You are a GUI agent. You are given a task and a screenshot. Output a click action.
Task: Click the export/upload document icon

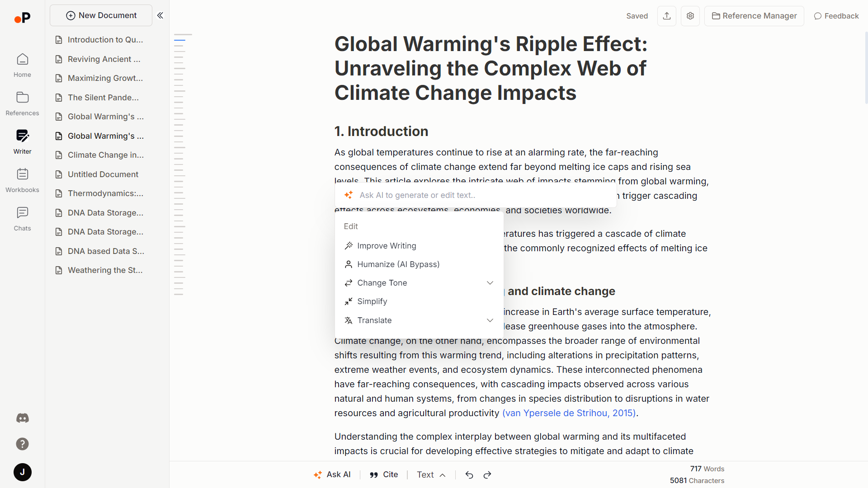click(x=666, y=16)
